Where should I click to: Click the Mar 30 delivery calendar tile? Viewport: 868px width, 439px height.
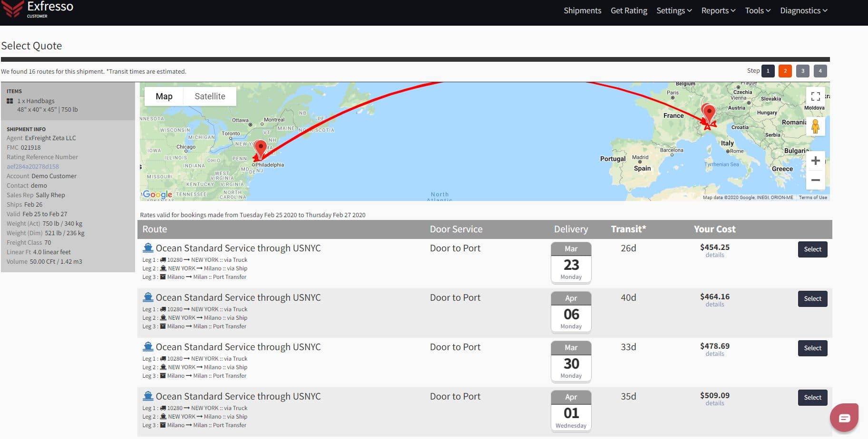click(x=571, y=362)
